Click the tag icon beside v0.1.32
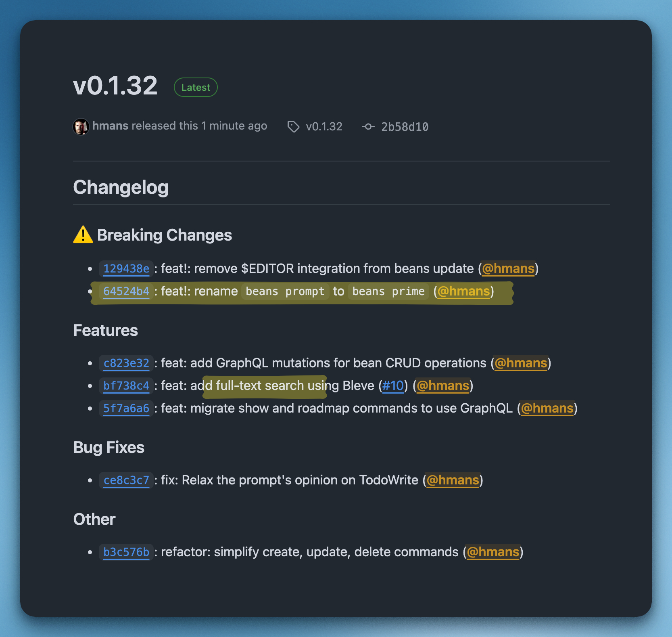 point(293,127)
